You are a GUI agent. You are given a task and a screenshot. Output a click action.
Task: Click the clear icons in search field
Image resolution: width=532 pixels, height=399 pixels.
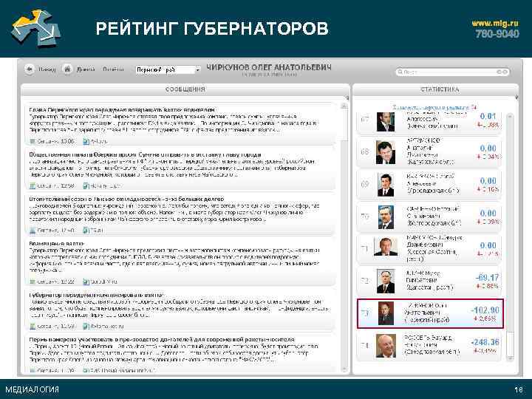[x=502, y=72]
